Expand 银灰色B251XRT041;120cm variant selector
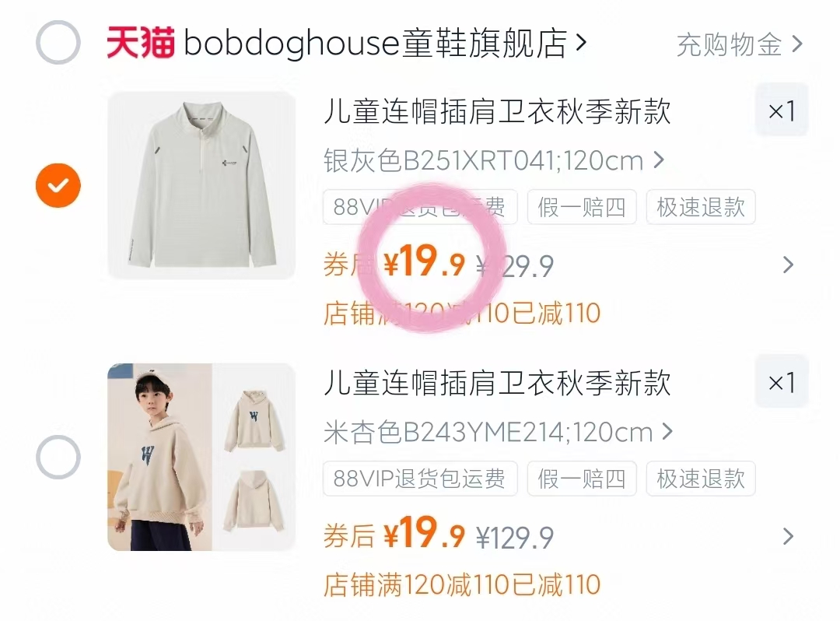This screenshot has height=621, width=840. [494, 160]
